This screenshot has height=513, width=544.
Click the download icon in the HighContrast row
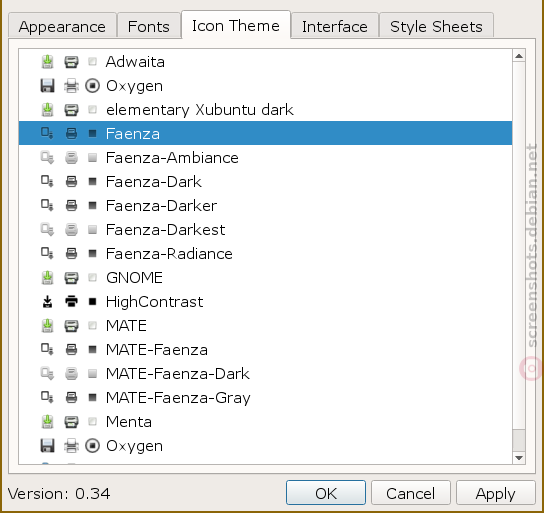pos(48,301)
